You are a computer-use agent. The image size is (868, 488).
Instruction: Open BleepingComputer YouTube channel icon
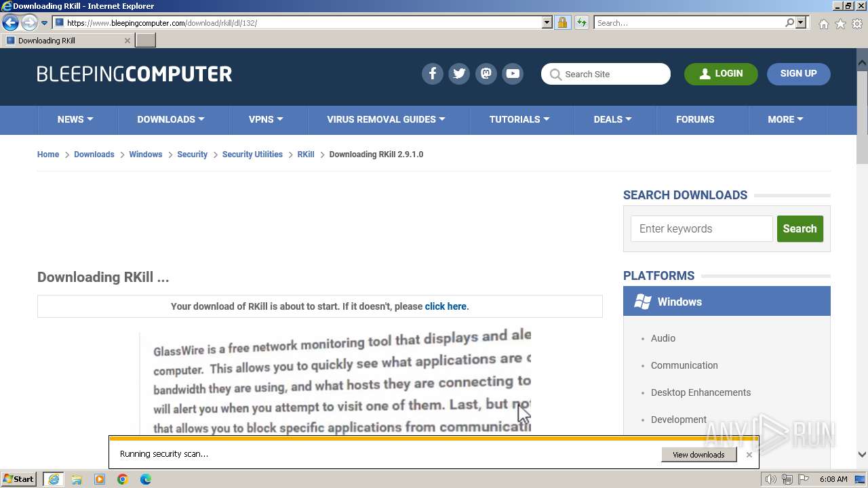[x=513, y=73]
